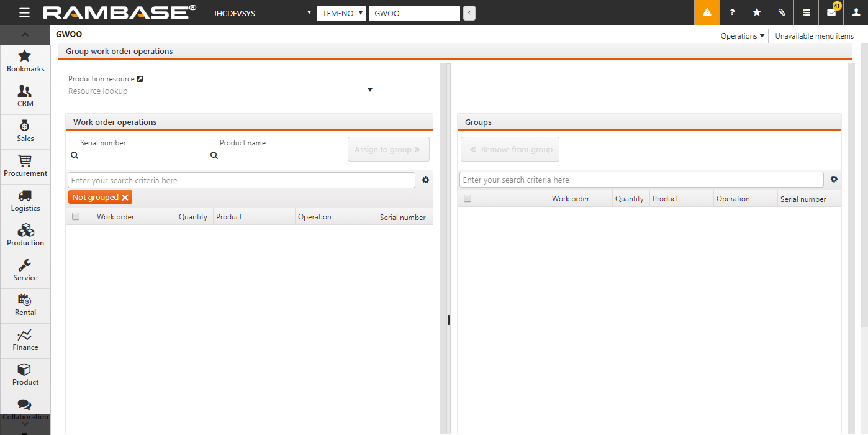Image resolution: width=868 pixels, height=435 pixels.
Task: Open the help question mark icon
Action: point(731,12)
